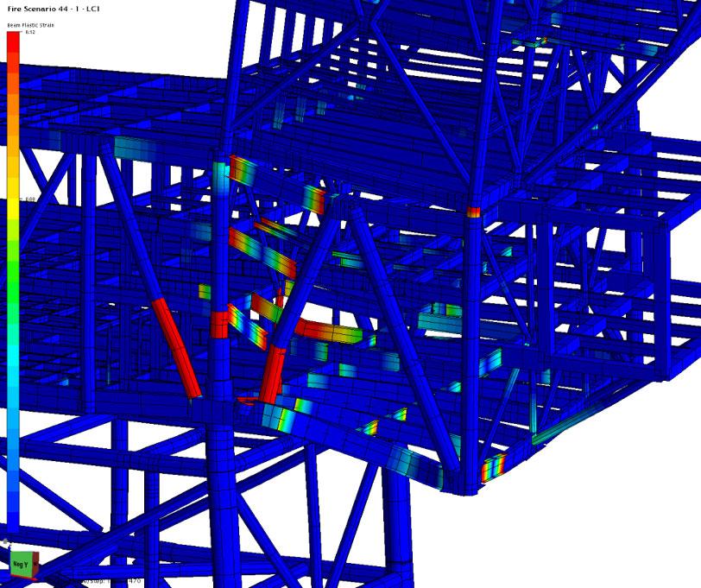Click the brown side face of orientation cube
The height and width of the screenshot is (588, 701).
[x=35, y=564]
